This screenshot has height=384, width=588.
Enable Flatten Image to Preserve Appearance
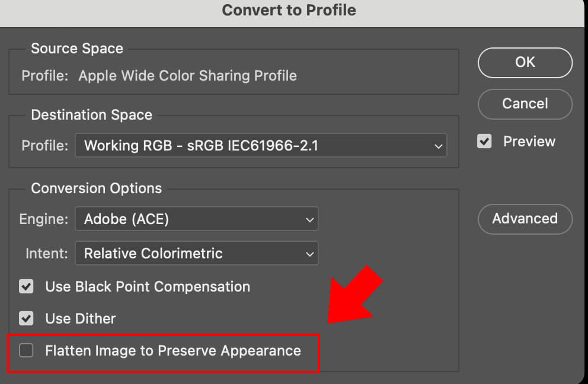point(26,350)
